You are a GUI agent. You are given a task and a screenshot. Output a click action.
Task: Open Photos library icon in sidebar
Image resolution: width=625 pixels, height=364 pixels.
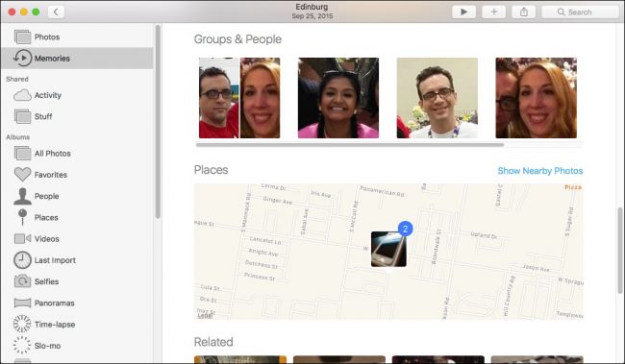click(x=22, y=36)
